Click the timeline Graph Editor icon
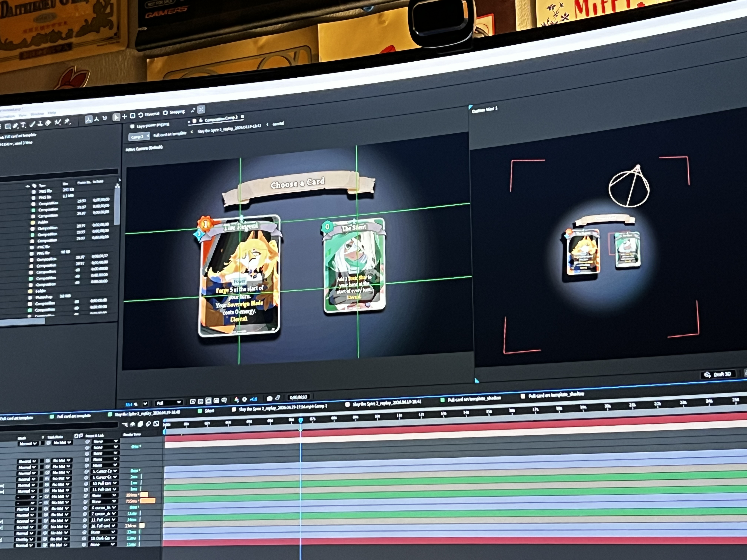Image resolution: width=747 pixels, height=560 pixels. [x=156, y=424]
